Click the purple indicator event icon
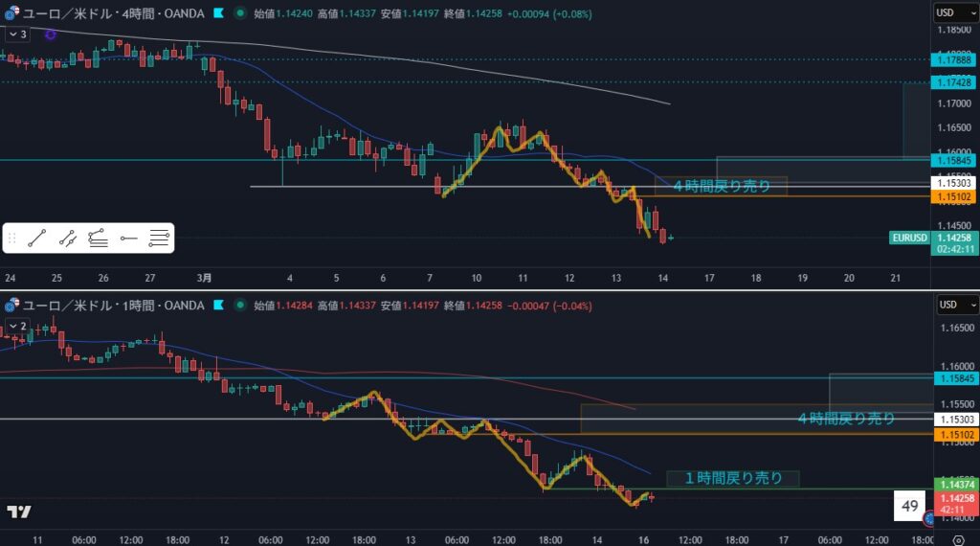Image resolution: width=980 pixels, height=546 pixels. click(50, 34)
